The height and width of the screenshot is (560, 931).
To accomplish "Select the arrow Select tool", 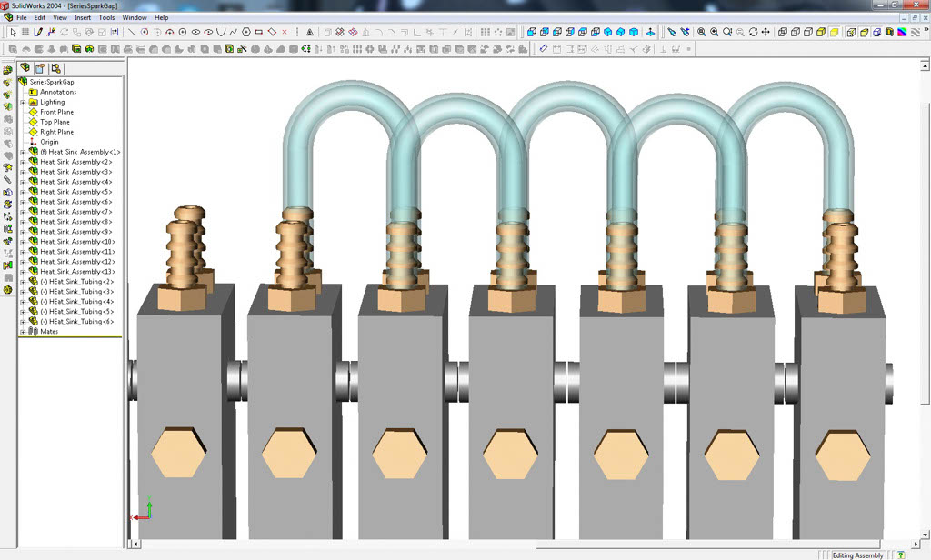I will pos(15,32).
